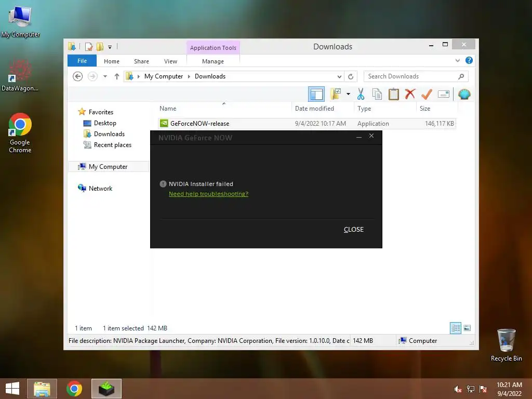Select Favorites in the navigation pane
Viewport: 532px width, 399px height.
pyautogui.click(x=101, y=112)
